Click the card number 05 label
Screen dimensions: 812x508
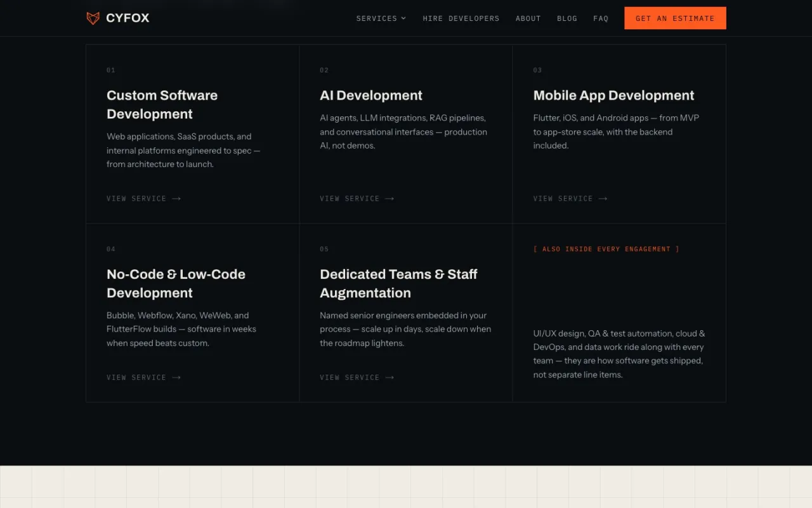(324, 250)
